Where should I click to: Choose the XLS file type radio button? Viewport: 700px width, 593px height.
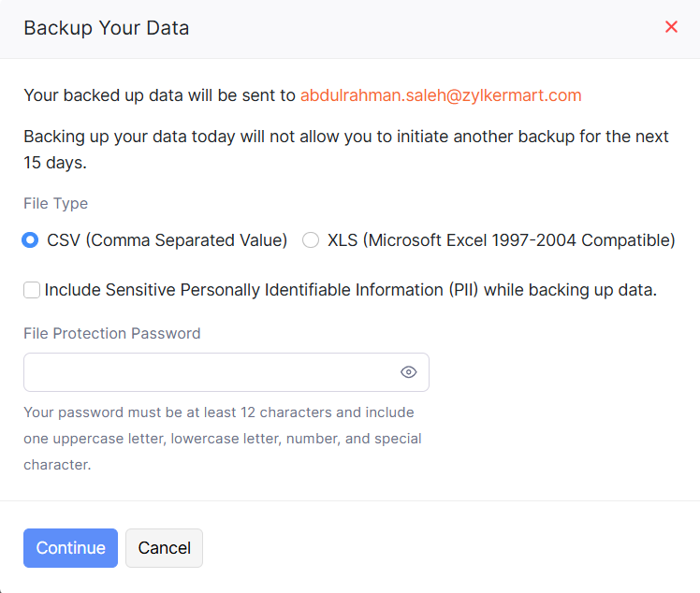tap(311, 240)
